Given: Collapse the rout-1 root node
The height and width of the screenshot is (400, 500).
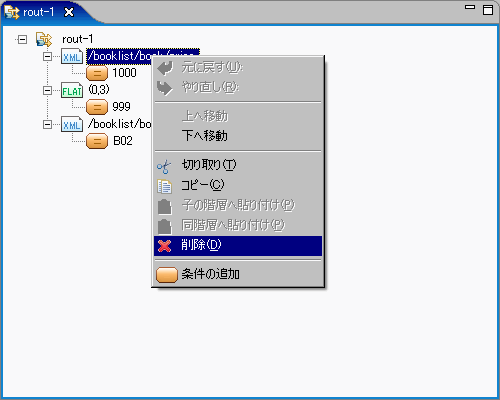Looking at the screenshot, I should click(x=22, y=40).
